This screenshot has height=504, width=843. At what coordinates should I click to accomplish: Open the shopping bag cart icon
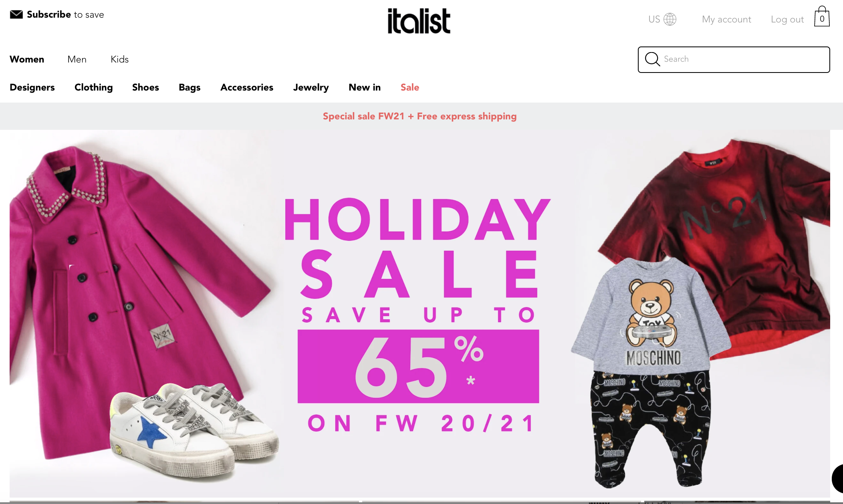point(822,16)
